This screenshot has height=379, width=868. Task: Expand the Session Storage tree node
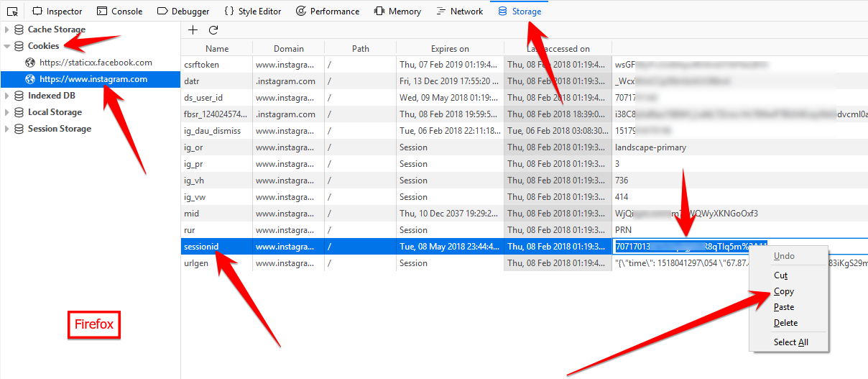[6, 129]
